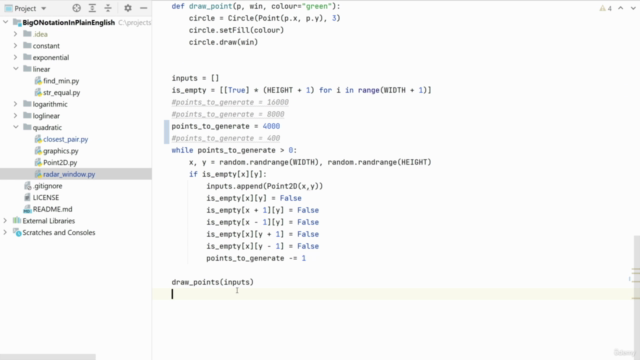The image size is (640, 360).
Task: Collapse the linear folder
Action: click(16, 69)
